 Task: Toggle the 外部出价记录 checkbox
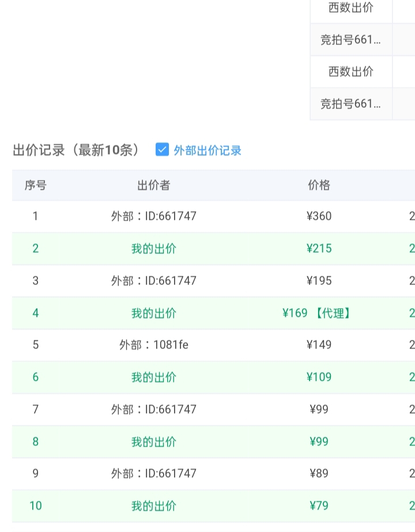pos(162,150)
